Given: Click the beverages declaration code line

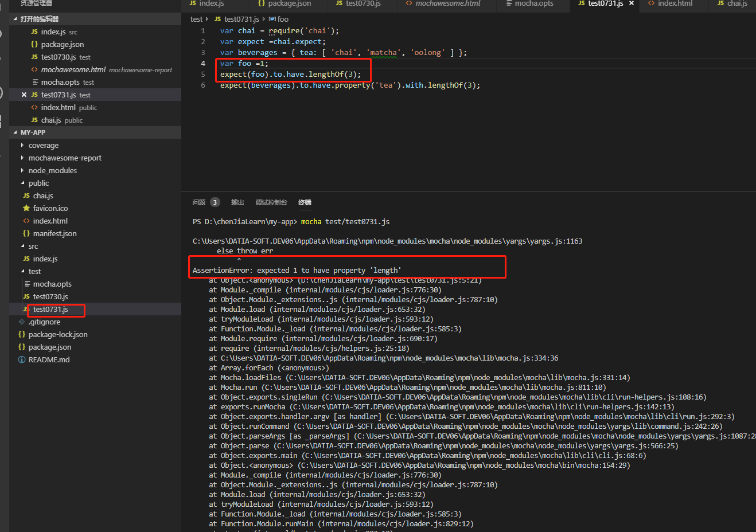Looking at the screenshot, I should [344, 53].
